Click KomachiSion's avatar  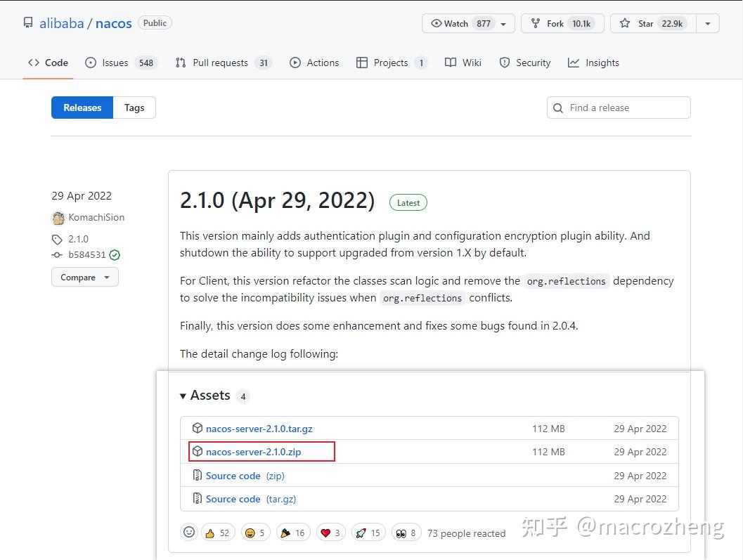click(x=58, y=218)
